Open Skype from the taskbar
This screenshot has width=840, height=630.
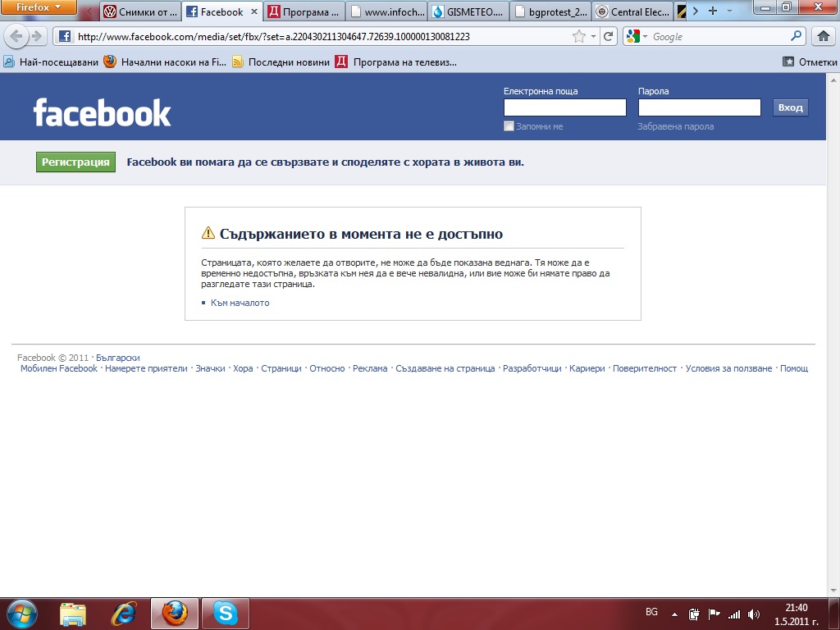pos(225,613)
